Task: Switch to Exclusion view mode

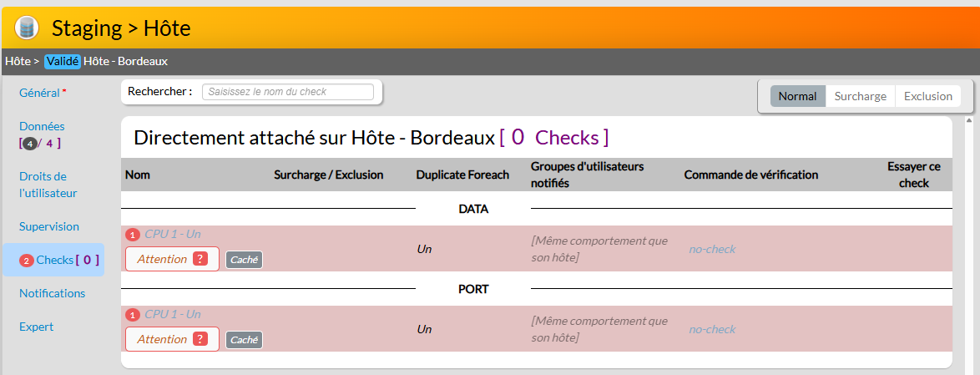Action: [927, 96]
